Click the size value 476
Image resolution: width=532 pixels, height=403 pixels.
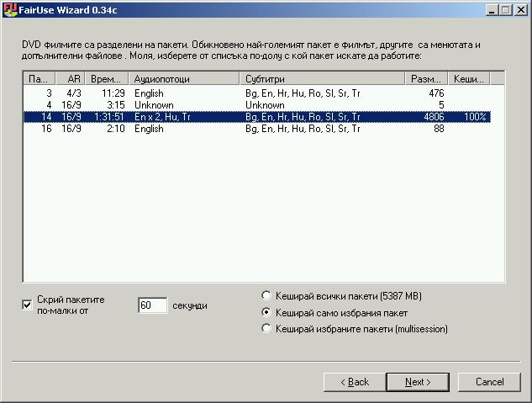tap(436, 93)
